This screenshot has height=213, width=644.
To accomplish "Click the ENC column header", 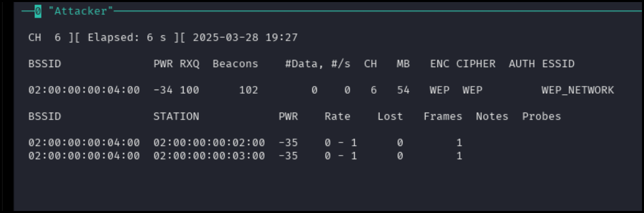I will click(439, 64).
